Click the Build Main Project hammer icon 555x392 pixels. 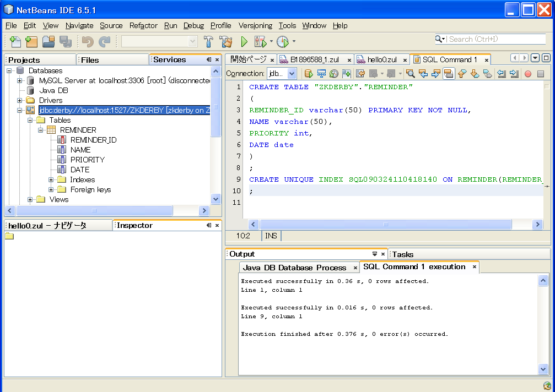tap(208, 42)
